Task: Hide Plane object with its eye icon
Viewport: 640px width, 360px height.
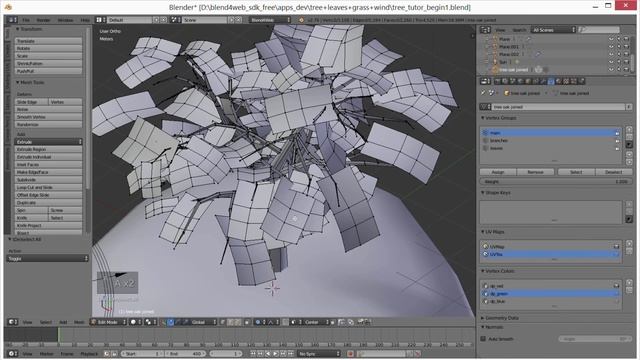Action: (611, 39)
